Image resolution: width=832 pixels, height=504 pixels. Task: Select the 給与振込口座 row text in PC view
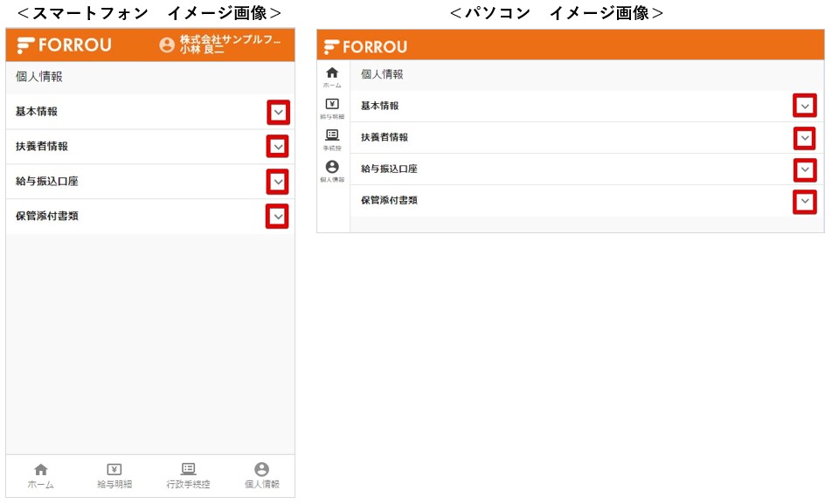(x=390, y=169)
